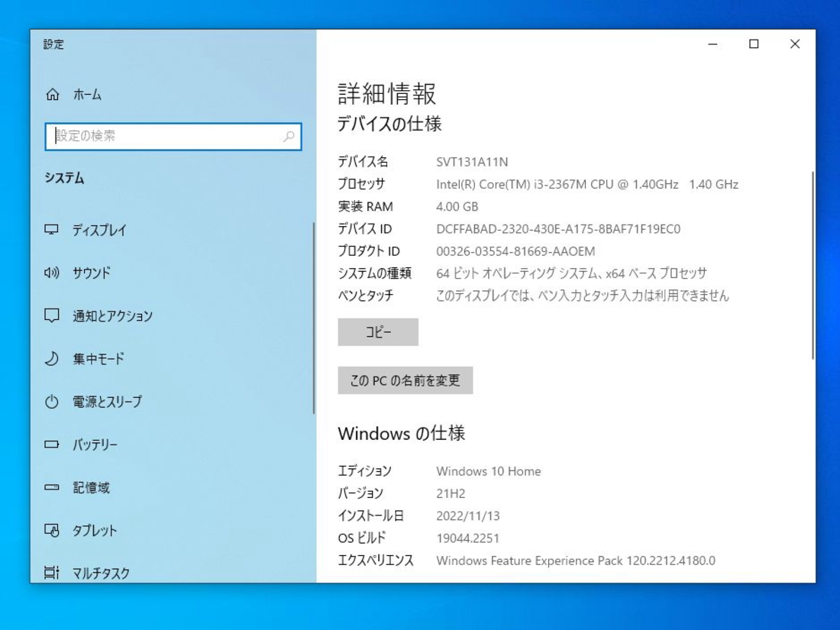Minimize the Settings window
Screen dimensions: 840x630
712,44
